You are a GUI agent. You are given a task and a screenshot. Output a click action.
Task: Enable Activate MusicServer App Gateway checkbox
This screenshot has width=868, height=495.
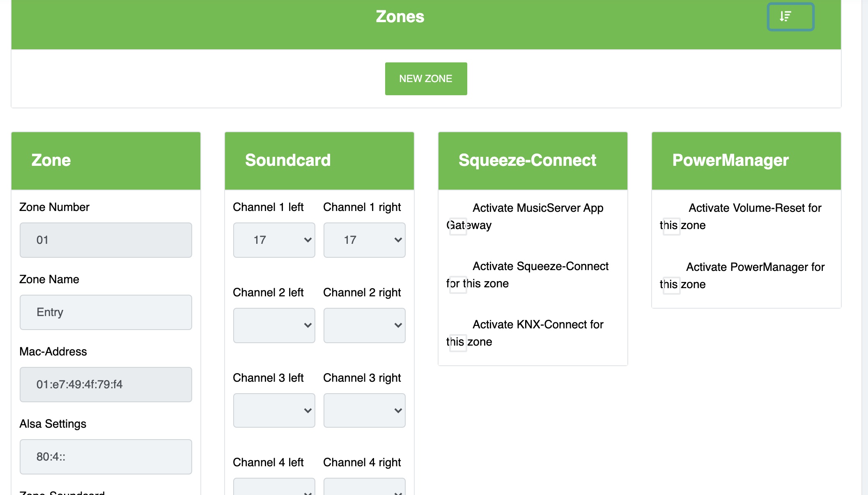tap(458, 226)
